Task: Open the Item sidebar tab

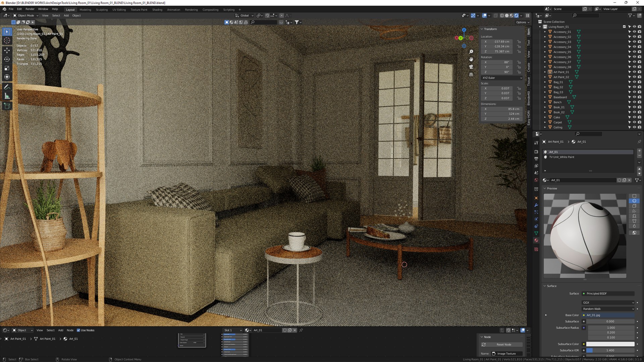Action: click(529, 32)
